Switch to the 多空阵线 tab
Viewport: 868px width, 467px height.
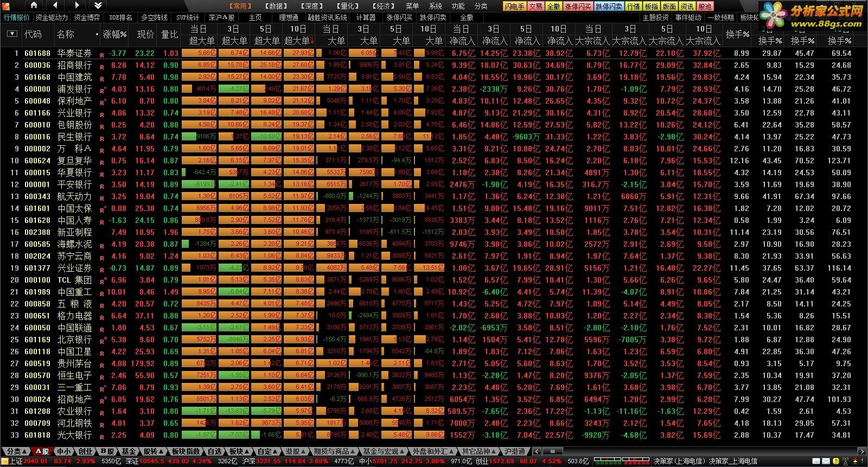(x=154, y=17)
